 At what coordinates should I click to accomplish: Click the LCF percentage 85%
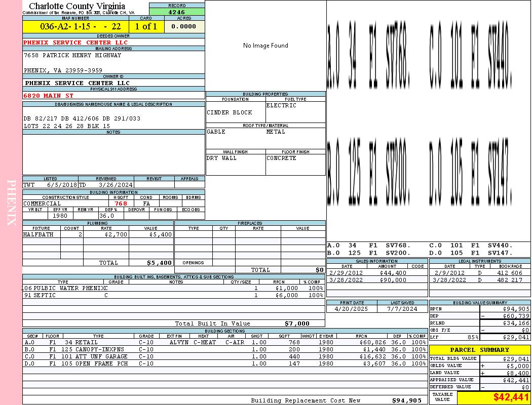tap(473, 337)
